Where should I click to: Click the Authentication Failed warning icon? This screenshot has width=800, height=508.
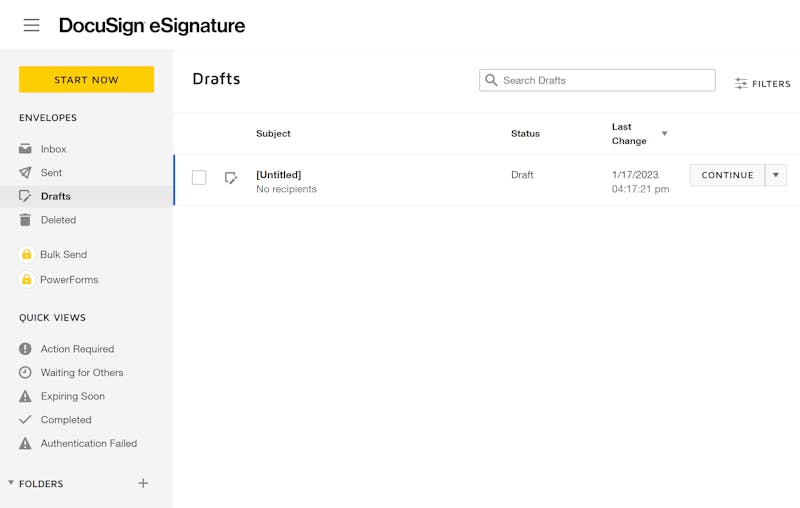click(25, 443)
